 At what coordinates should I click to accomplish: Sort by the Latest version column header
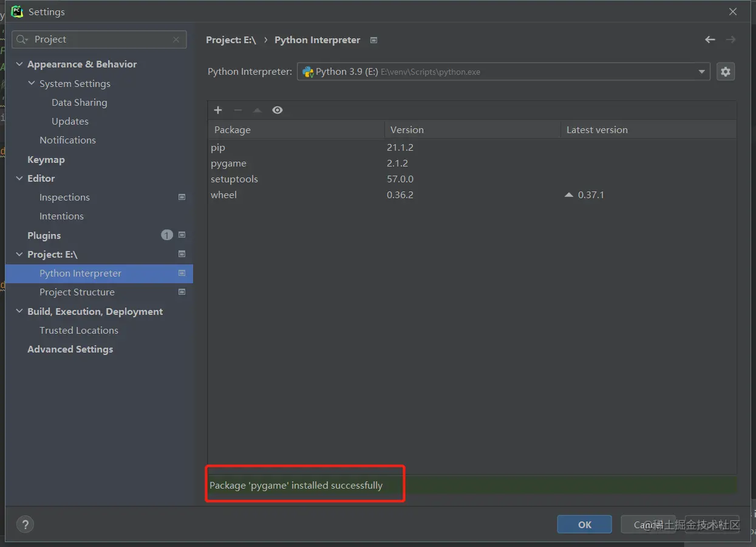[x=648, y=129]
